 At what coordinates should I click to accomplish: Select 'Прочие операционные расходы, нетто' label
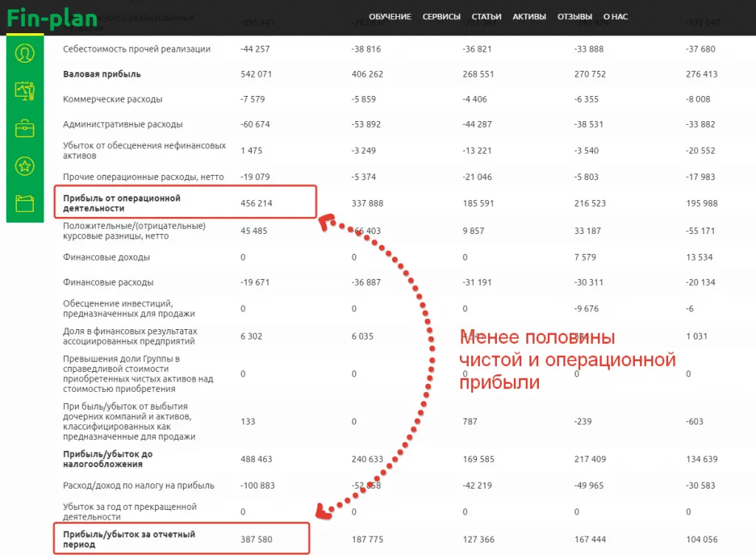pyautogui.click(x=143, y=177)
